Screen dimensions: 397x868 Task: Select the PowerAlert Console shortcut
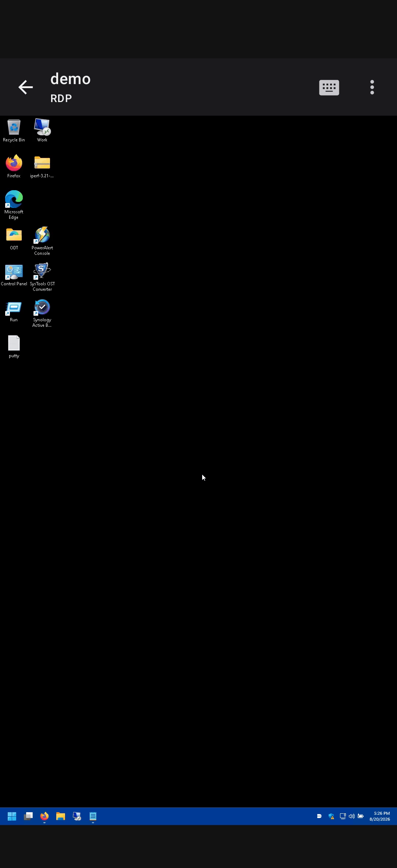coord(42,241)
